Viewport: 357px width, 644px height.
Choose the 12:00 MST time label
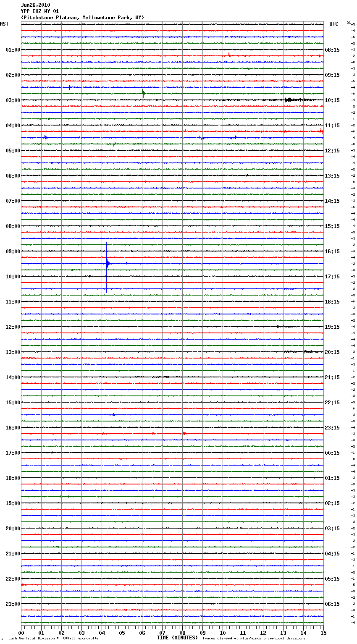(13, 327)
